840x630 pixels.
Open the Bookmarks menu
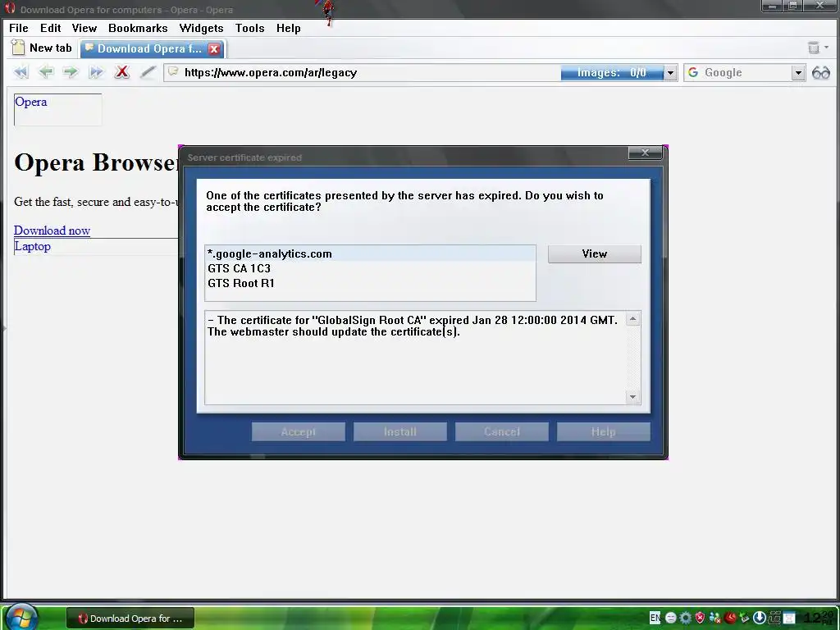138,28
